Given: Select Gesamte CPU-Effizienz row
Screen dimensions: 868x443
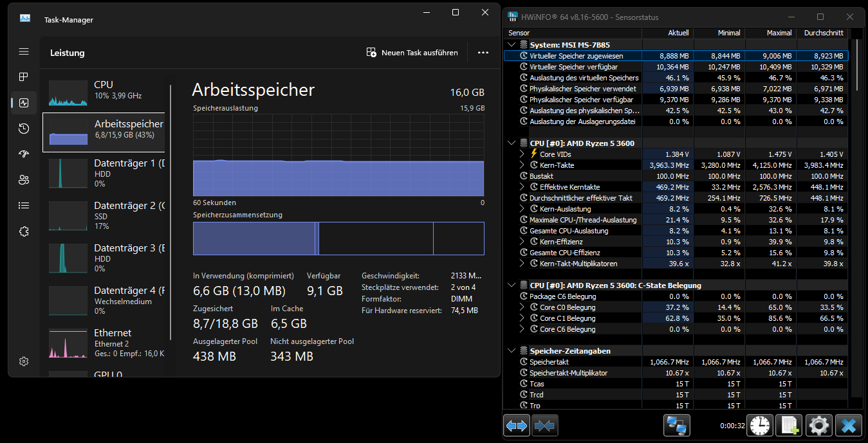Looking at the screenshot, I should (x=676, y=253).
